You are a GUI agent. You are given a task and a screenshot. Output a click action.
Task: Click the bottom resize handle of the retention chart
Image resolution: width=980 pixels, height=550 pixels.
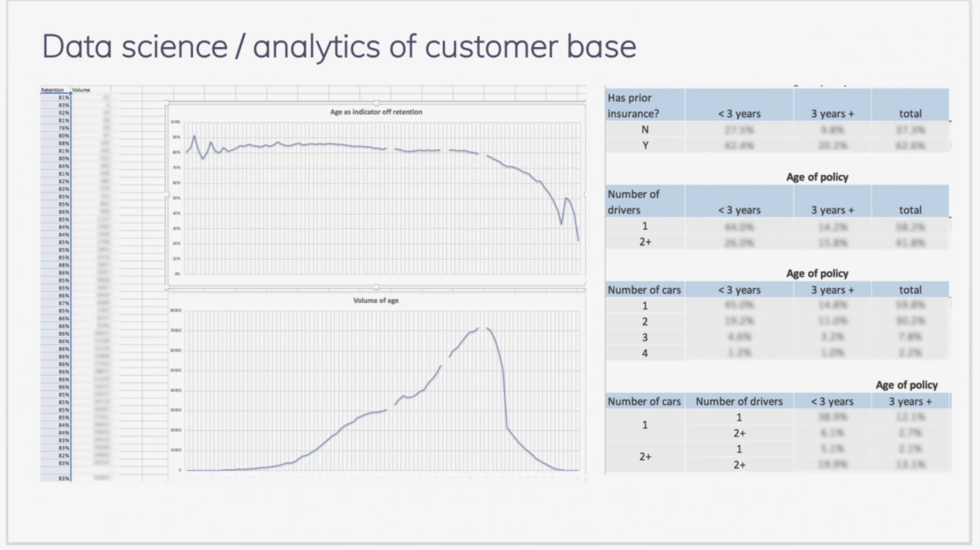(376, 287)
